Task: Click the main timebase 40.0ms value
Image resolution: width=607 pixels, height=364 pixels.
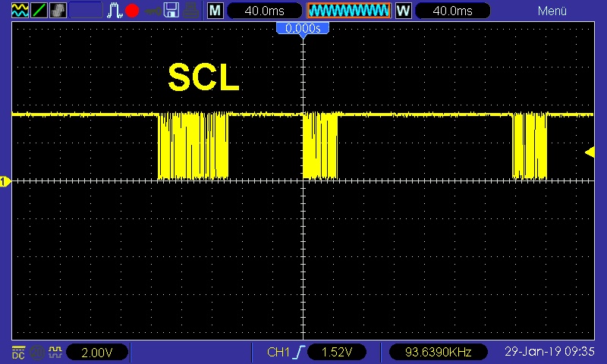Action: pyautogui.click(x=264, y=11)
